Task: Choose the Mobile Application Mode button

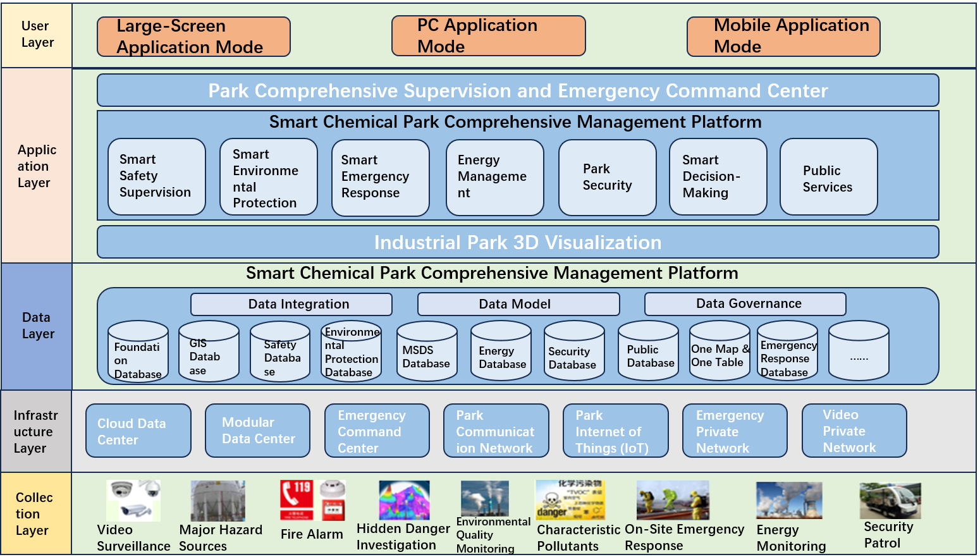Action: point(783,36)
